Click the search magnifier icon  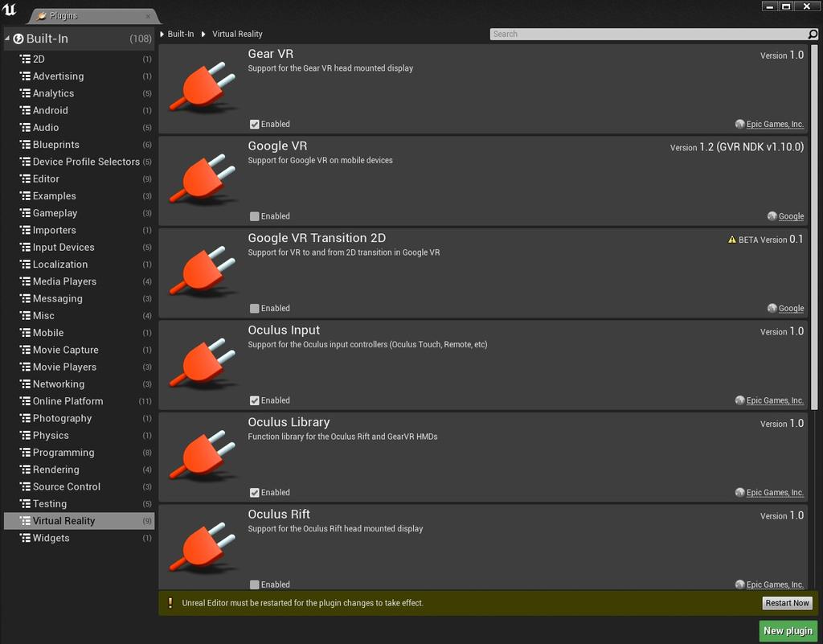click(x=813, y=34)
